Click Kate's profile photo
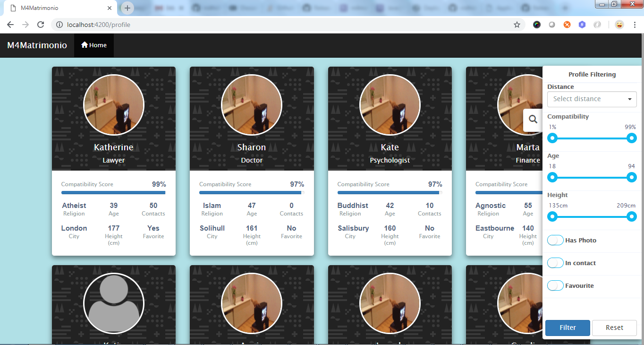644x345 pixels. tap(390, 105)
